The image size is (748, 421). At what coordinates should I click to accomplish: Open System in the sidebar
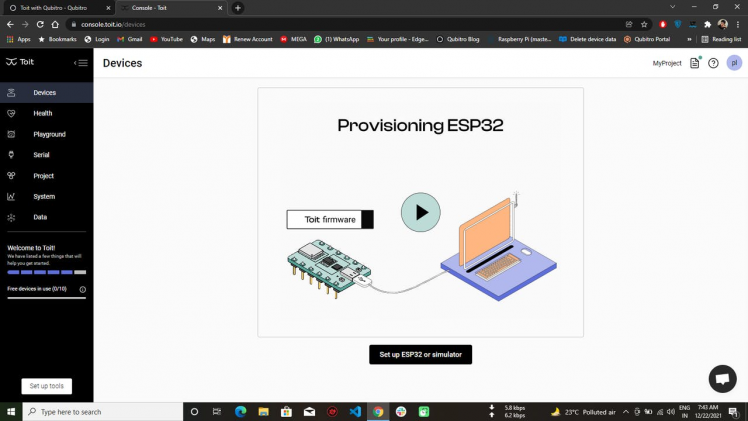tap(46, 196)
